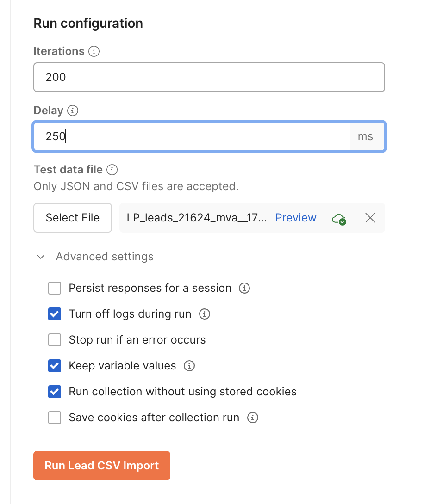Image resolution: width=424 pixels, height=504 pixels.
Task: Open the test data file Preview link
Action: (296, 218)
